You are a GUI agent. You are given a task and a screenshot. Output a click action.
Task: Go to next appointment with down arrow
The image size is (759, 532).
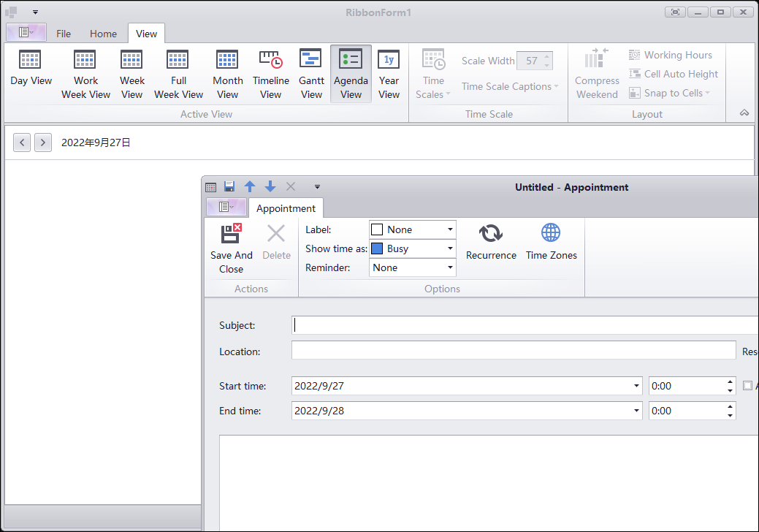[x=270, y=186]
